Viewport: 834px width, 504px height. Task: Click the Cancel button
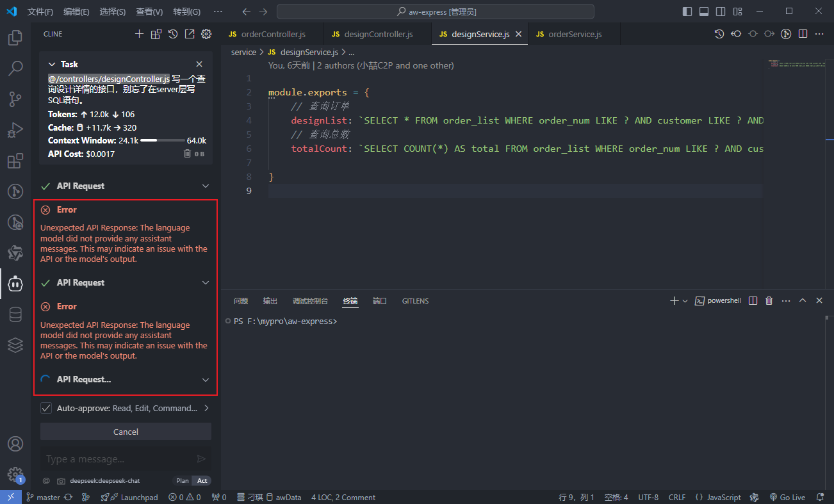(126, 432)
